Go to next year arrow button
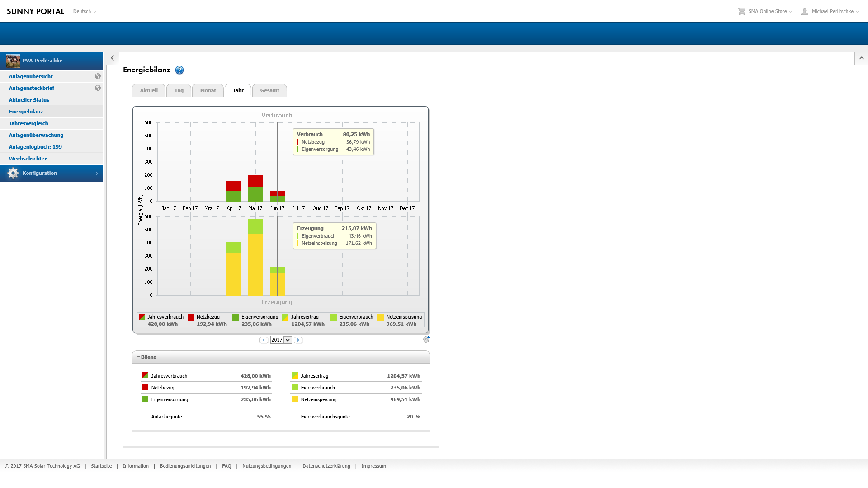Image resolution: width=868 pixels, height=488 pixels. 298,340
